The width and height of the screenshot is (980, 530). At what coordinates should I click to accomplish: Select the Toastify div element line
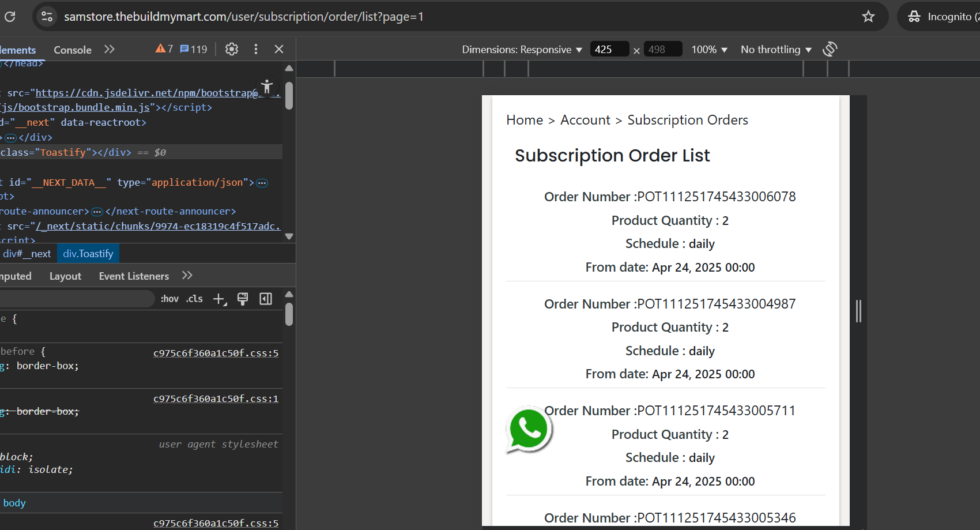point(141,152)
